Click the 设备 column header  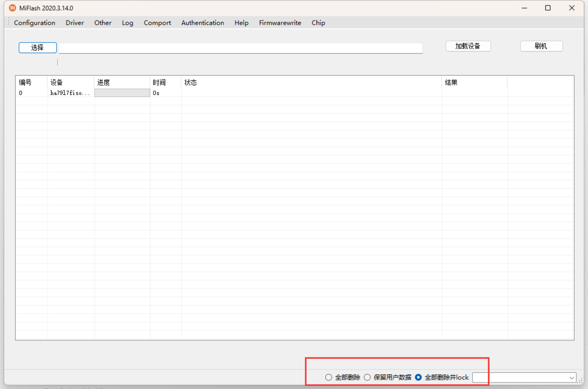(70, 83)
